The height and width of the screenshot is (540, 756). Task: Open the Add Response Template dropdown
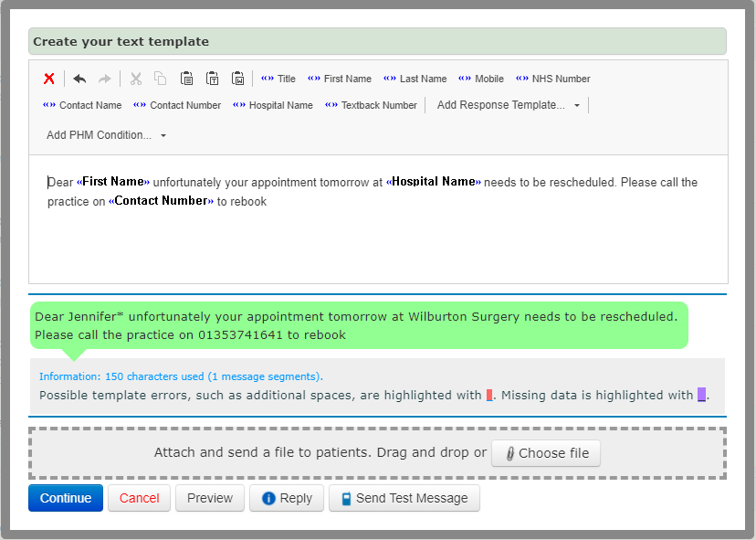coord(509,105)
